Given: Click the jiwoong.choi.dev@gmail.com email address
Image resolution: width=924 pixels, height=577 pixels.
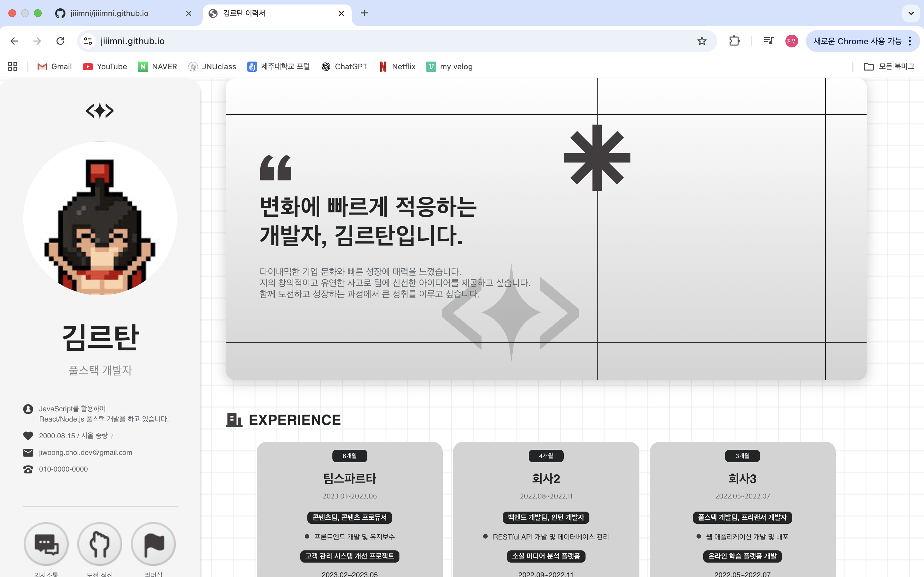Looking at the screenshot, I should [86, 452].
